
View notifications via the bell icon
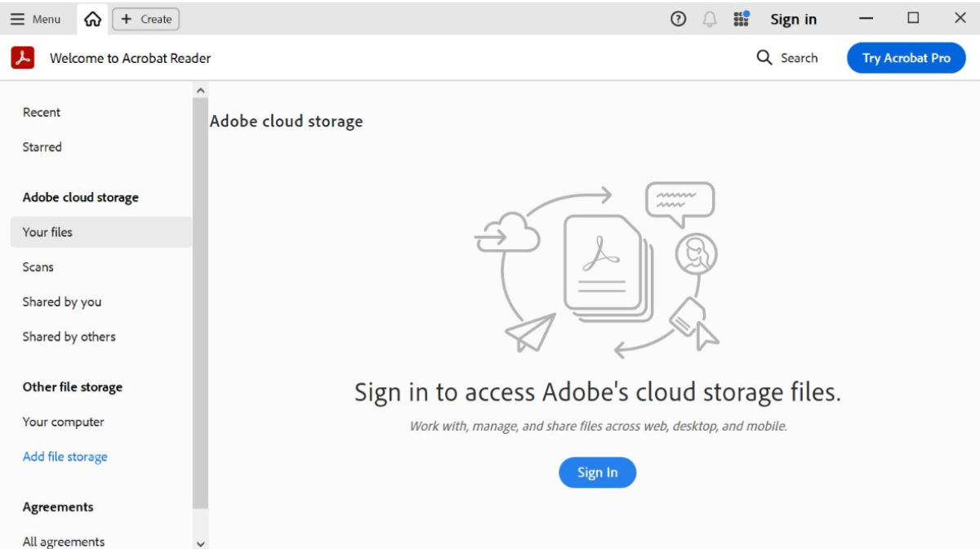tap(709, 19)
